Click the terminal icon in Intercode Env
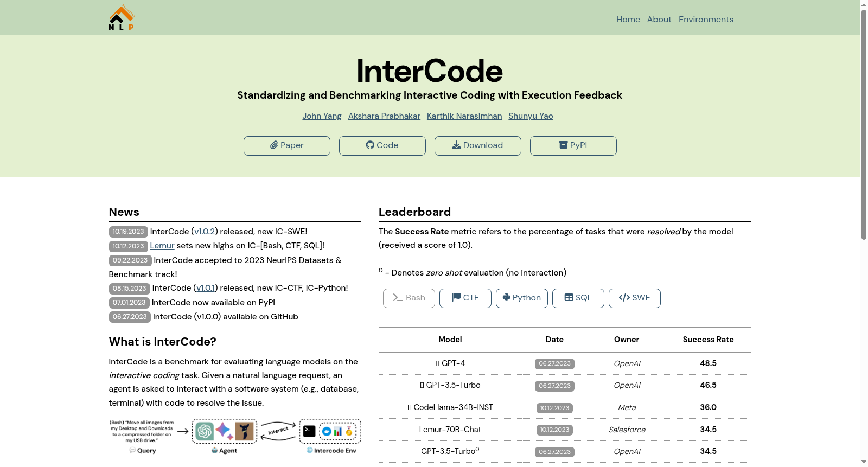Screen dimensions: 868x467 point(309,431)
